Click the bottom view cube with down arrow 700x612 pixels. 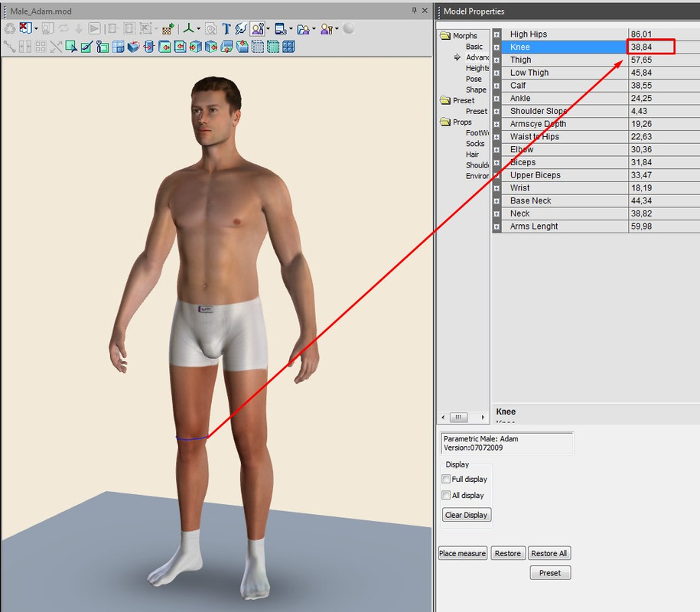click(x=243, y=47)
